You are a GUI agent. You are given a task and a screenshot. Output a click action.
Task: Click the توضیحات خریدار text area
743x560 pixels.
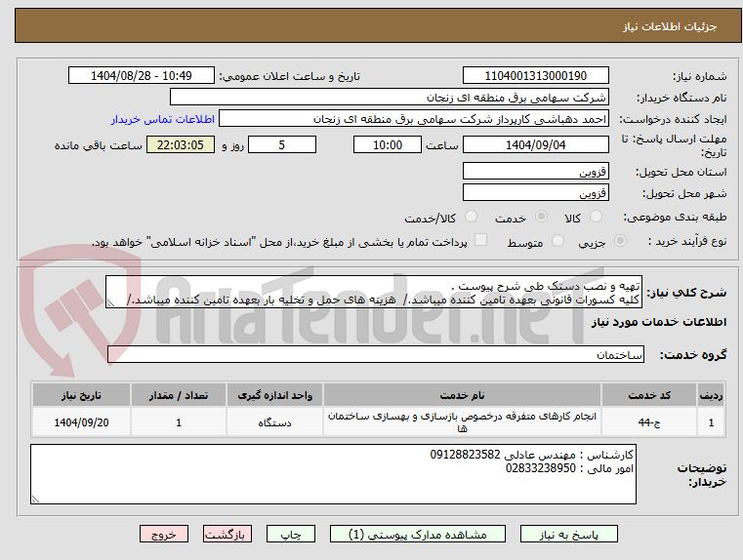coord(333,474)
